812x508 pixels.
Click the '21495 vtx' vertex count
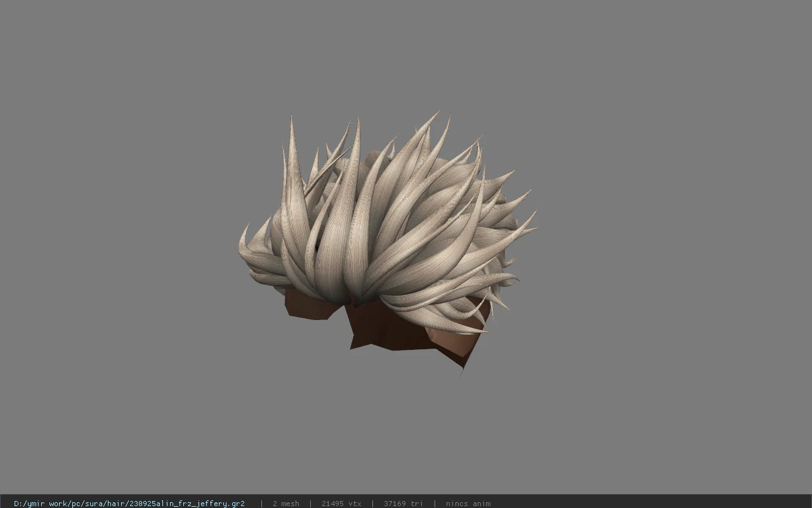341,503
